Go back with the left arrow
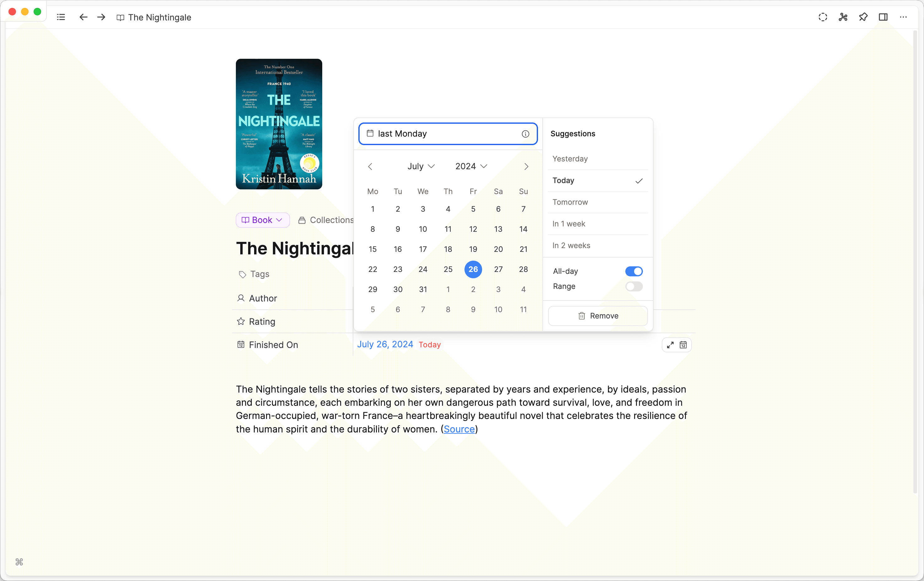Image resolution: width=924 pixels, height=581 pixels. click(83, 17)
